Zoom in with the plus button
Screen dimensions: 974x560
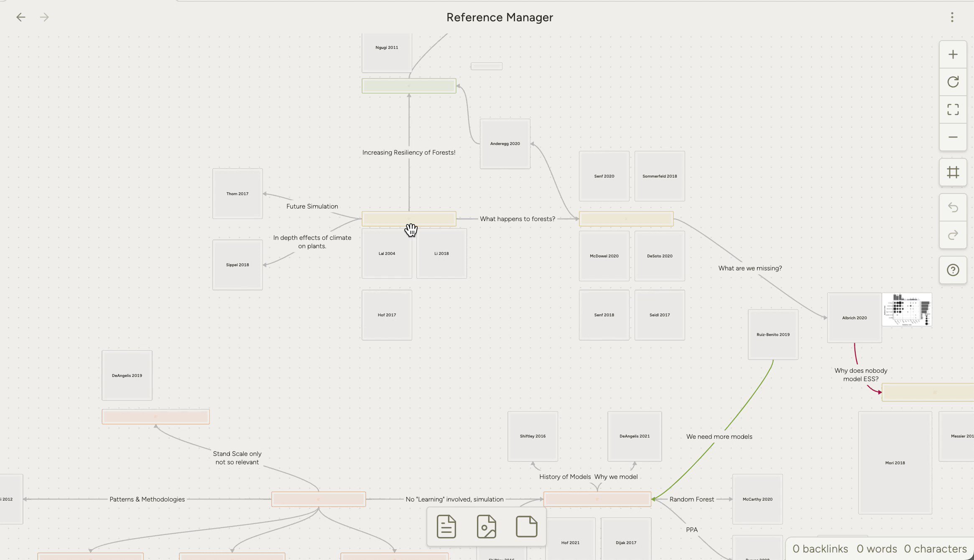[x=953, y=54]
